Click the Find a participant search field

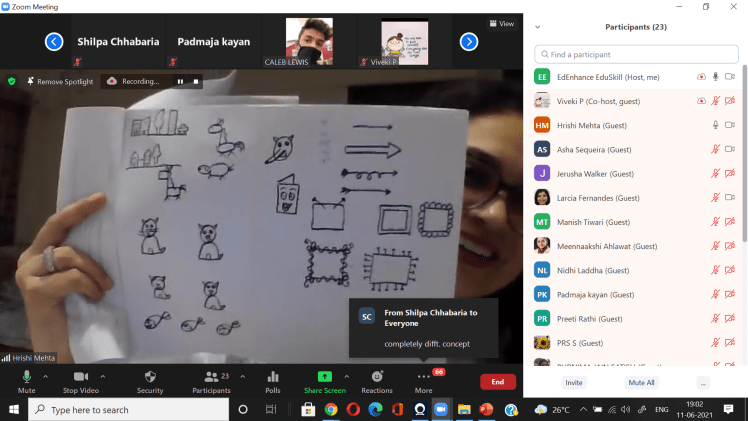pos(640,54)
